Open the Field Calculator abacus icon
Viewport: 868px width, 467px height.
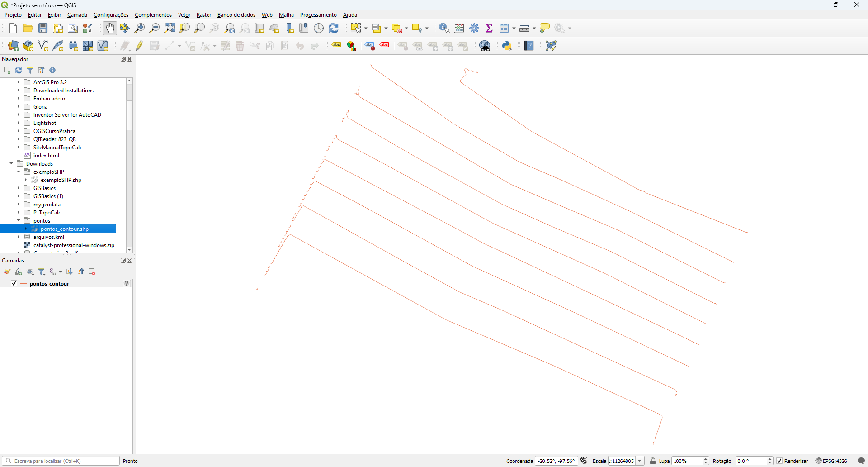click(459, 28)
